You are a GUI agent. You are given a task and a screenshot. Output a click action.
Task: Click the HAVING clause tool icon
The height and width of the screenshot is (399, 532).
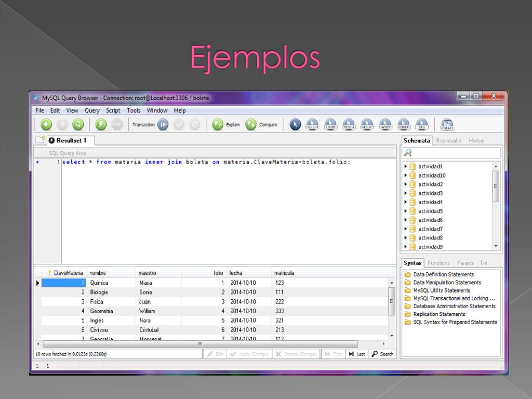click(x=385, y=125)
